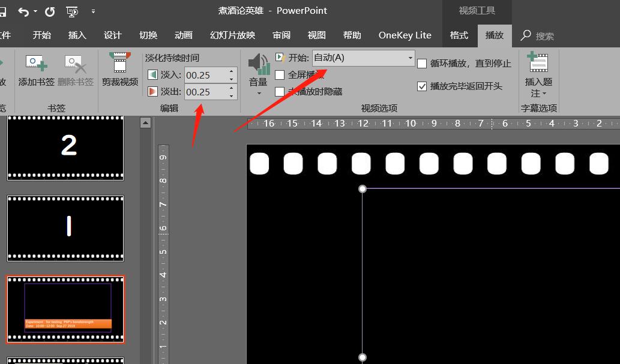Uncheck 播放完毕返回开头 rewind option

click(x=423, y=86)
